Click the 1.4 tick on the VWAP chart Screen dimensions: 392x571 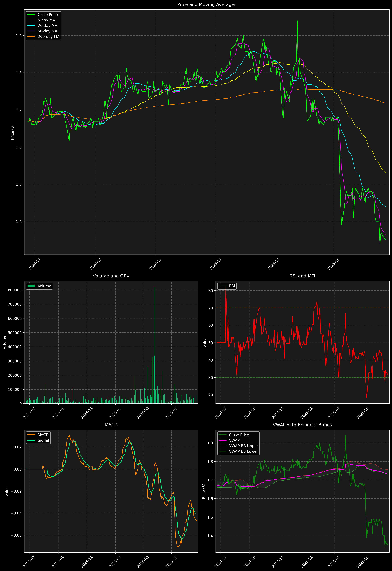pos(210,536)
